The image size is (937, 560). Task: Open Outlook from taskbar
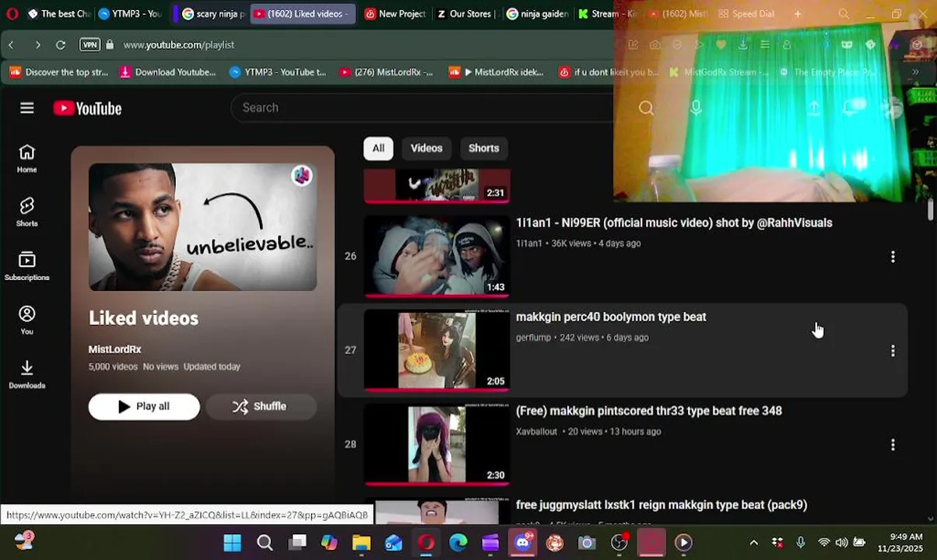point(394,542)
